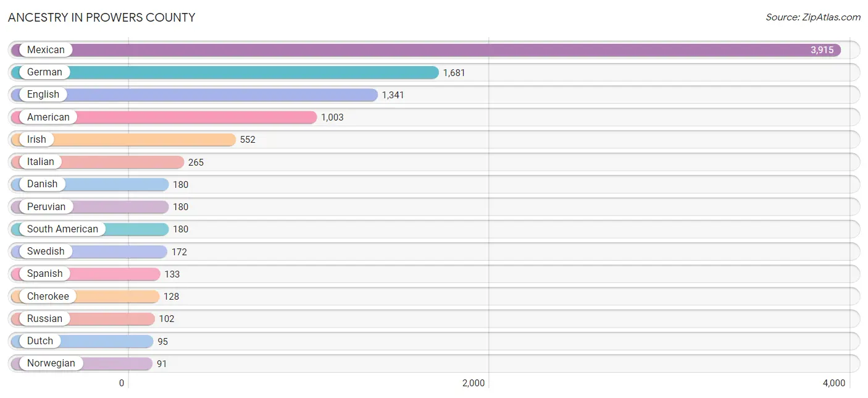The width and height of the screenshot is (868, 398).
Task: Click the Danish ancestry label
Action: [42, 184]
